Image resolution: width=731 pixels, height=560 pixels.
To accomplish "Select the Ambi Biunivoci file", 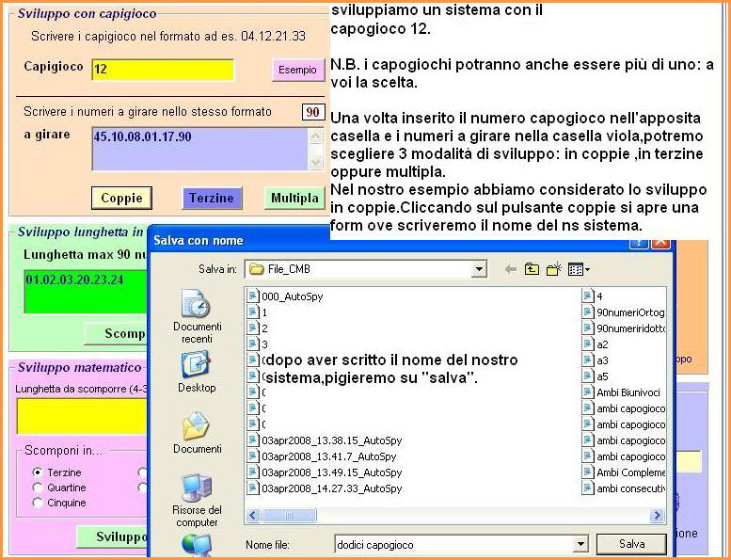I will click(626, 392).
